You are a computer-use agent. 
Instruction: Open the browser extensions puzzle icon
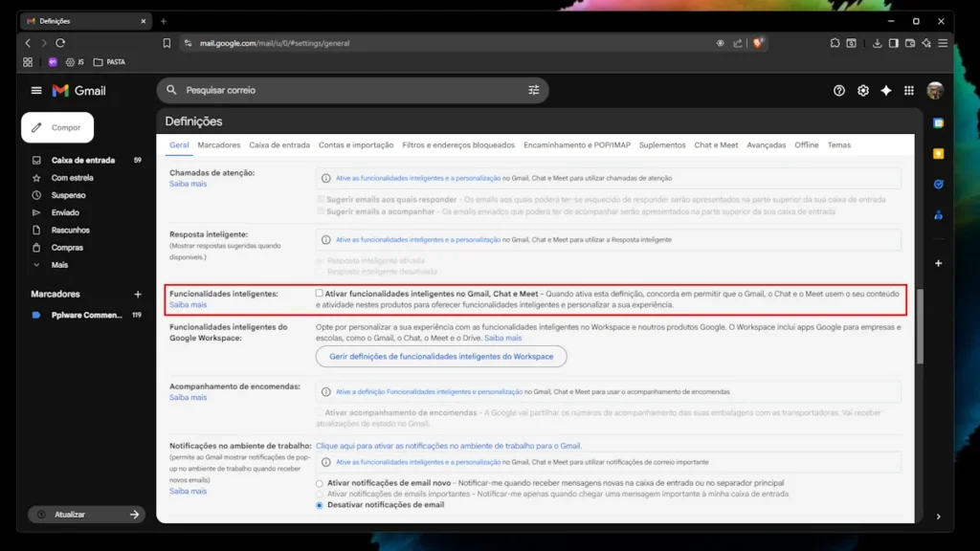pyautogui.click(x=835, y=43)
